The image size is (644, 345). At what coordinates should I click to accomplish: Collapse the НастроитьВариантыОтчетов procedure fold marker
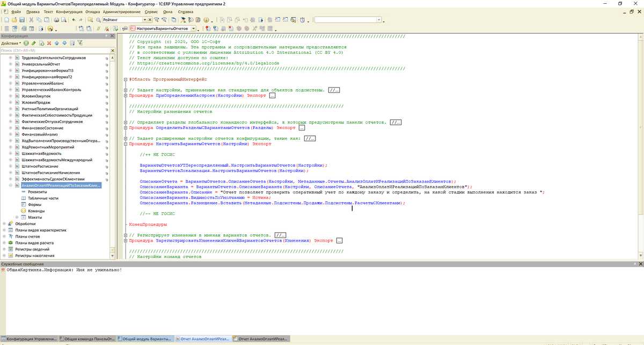pyautogui.click(x=126, y=144)
